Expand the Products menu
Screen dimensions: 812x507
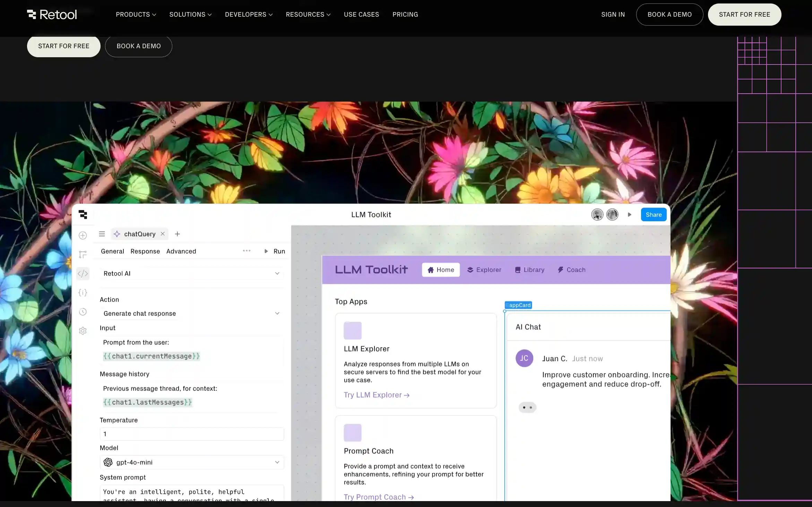136,15
